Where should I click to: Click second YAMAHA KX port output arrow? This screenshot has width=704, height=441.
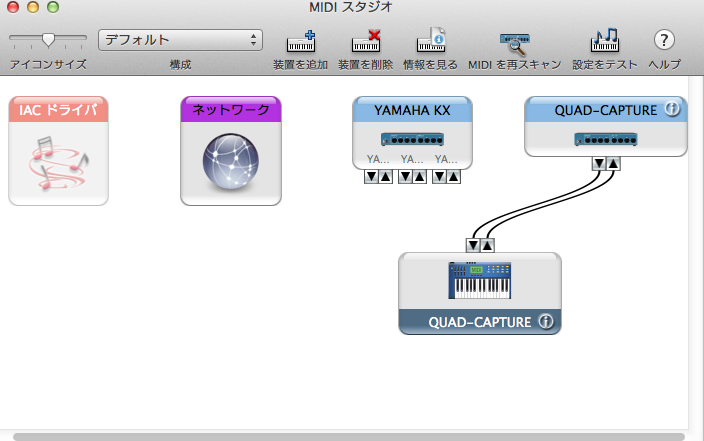pos(419,176)
